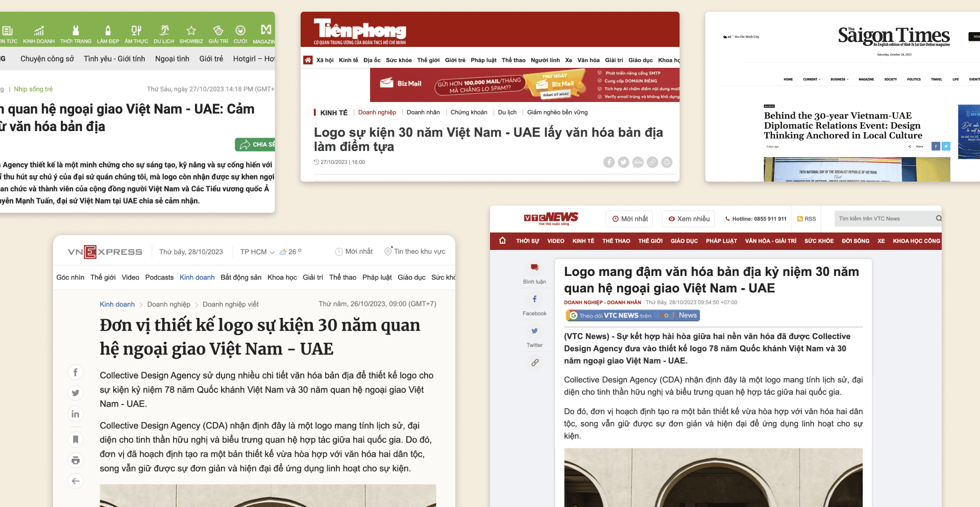This screenshot has height=507, width=980.
Task: Click the Kinh Doanh chart icon in green bar
Action: click(39, 30)
